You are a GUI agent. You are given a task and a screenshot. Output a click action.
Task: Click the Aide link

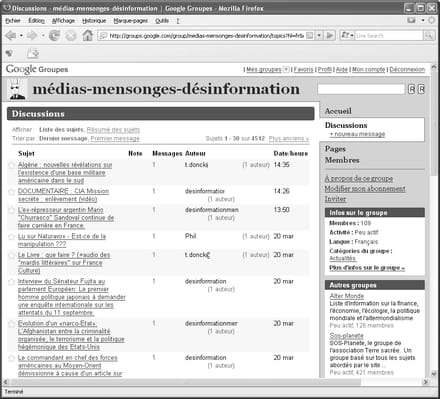(342, 69)
